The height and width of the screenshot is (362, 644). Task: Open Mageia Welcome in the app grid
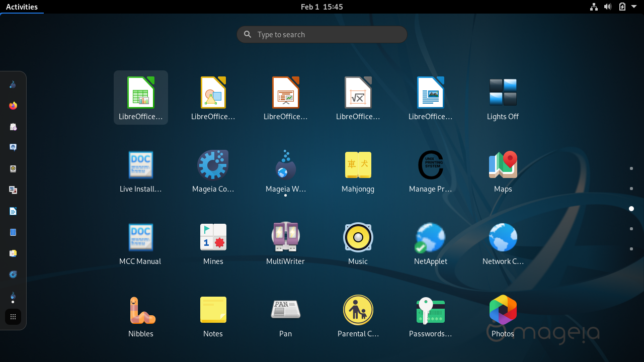[x=286, y=170]
